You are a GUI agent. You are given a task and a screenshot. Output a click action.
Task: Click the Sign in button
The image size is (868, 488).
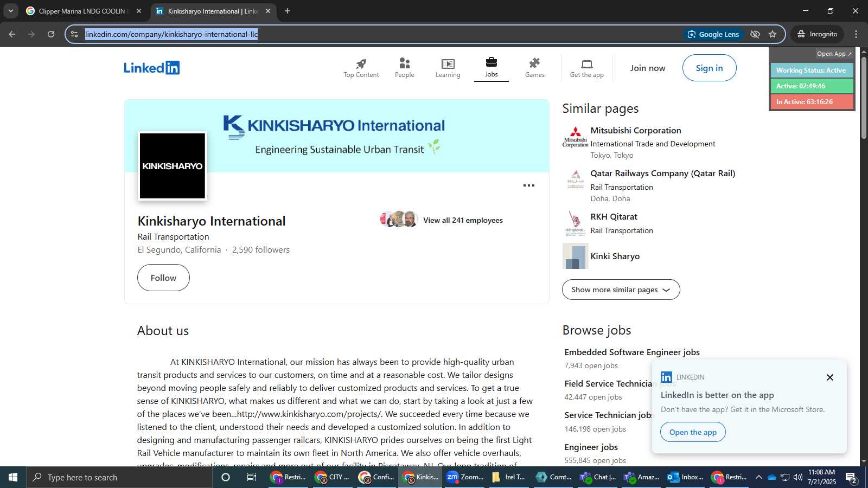tap(709, 68)
